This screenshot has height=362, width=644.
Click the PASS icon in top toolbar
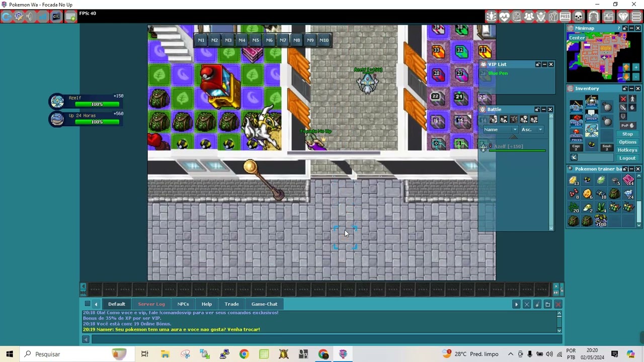pyautogui.click(x=565, y=17)
